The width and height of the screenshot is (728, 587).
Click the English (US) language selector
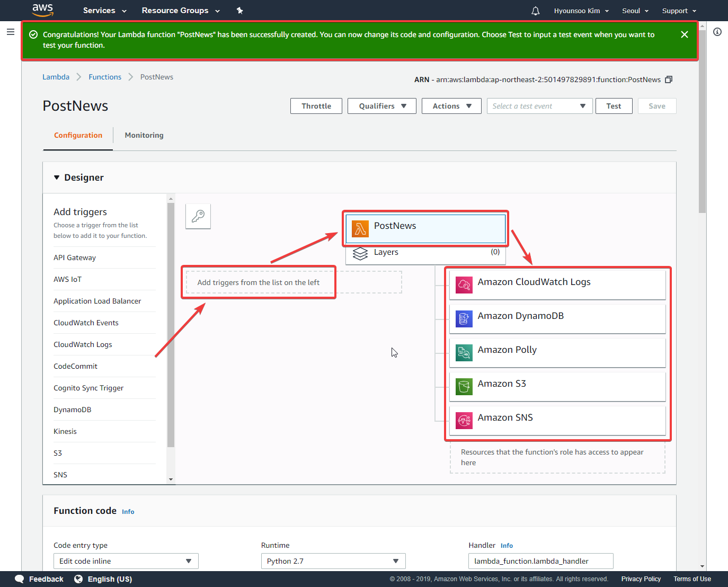(x=110, y=579)
